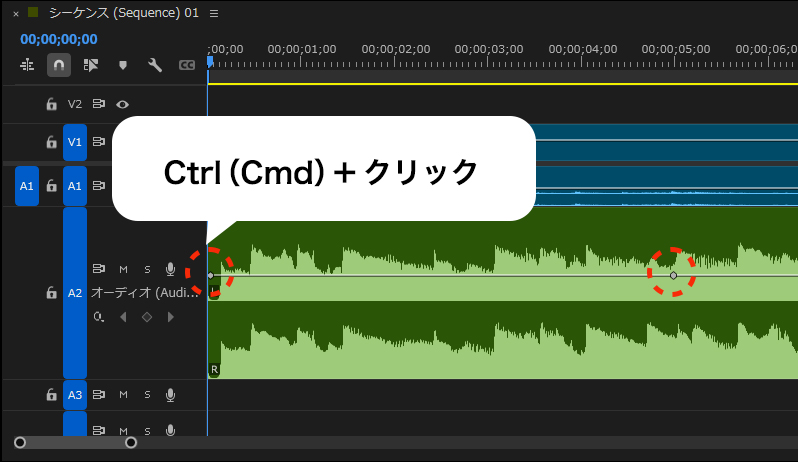Image resolution: width=798 pixels, height=462 pixels.
Task: Target the V2 video track label
Action: coord(75,104)
